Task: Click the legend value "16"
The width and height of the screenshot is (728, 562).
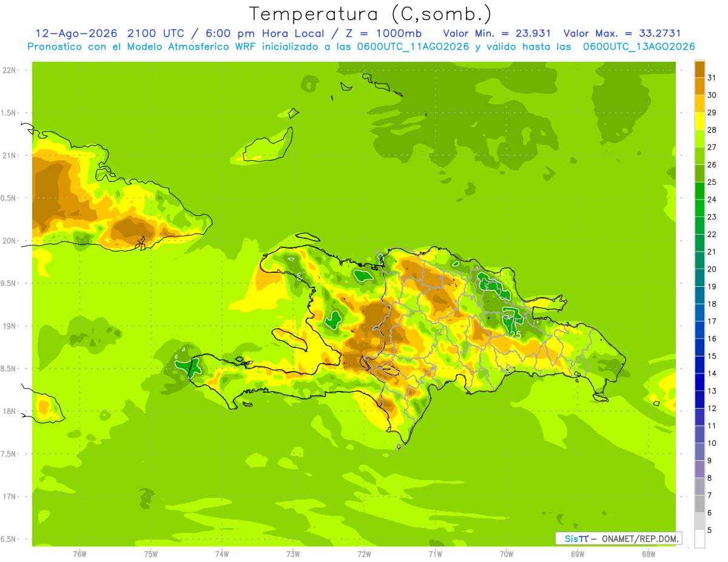Action: pyautogui.click(x=712, y=339)
